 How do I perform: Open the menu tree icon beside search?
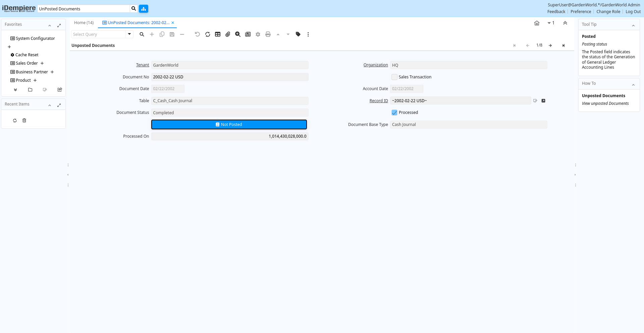pyautogui.click(x=144, y=9)
